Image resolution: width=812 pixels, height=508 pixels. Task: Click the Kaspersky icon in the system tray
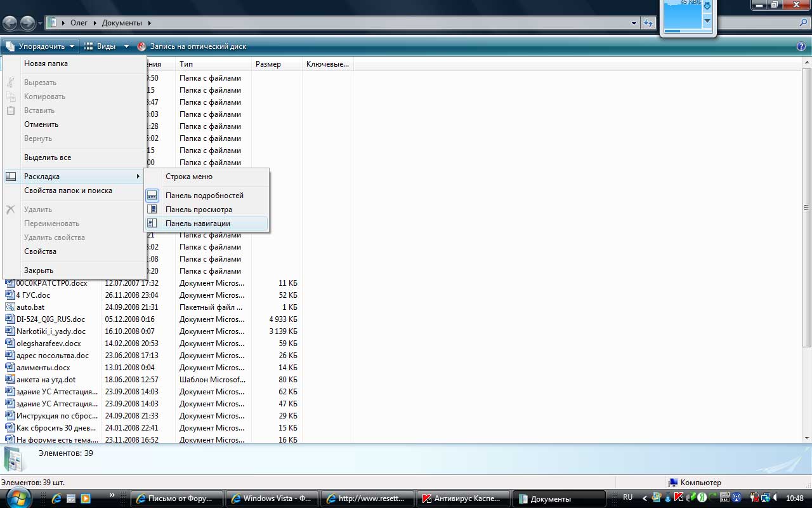click(679, 498)
